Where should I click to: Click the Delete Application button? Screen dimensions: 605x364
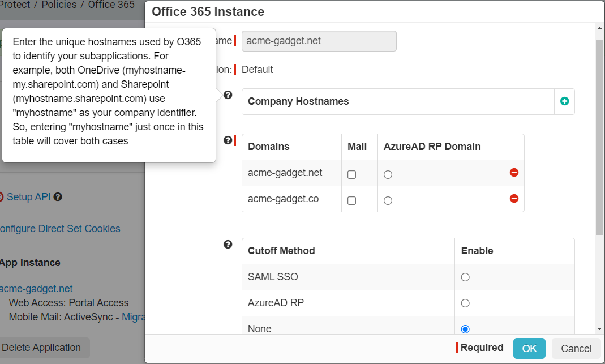tap(41, 348)
